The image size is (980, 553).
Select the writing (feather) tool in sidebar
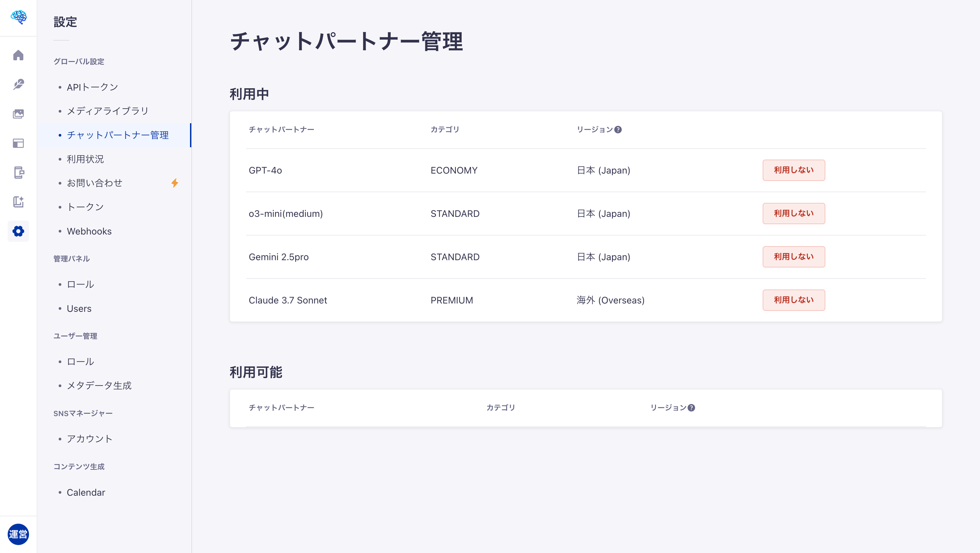(18, 85)
